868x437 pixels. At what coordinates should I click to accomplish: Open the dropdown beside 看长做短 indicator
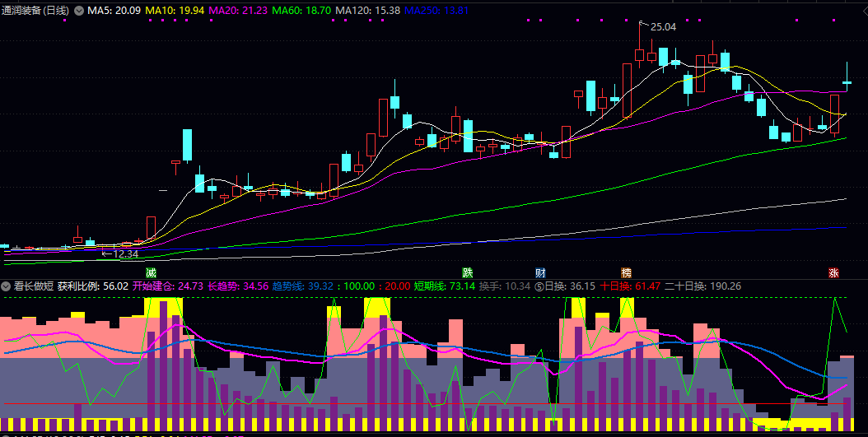[6, 286]
